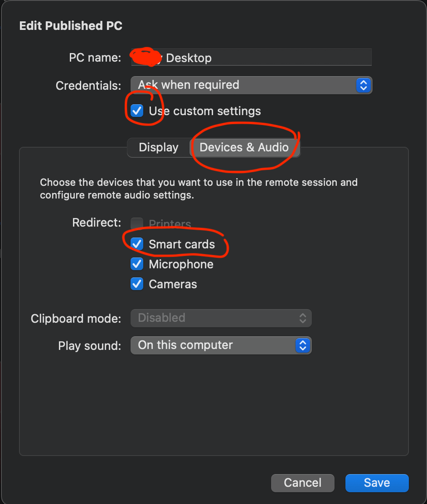This screenshot has height=504, width=427.
Task: Uncheck the Smart cards redirect option
Action: (137, 244)
